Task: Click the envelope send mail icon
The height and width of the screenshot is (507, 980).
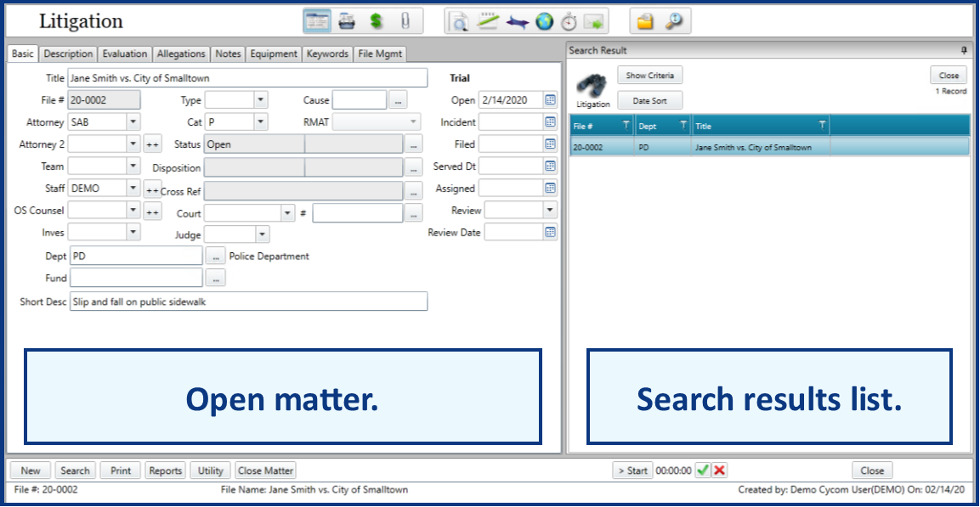Action: pos(594,22)
